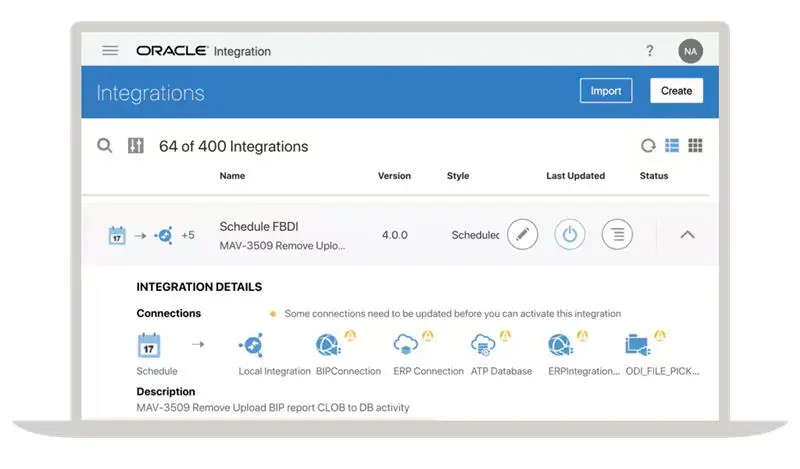Click the Local Integration connection icon

pos(252,345)
